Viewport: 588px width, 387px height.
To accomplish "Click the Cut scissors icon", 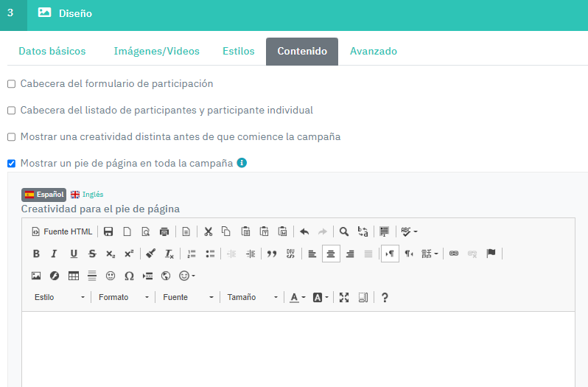I will click(209, 231).
